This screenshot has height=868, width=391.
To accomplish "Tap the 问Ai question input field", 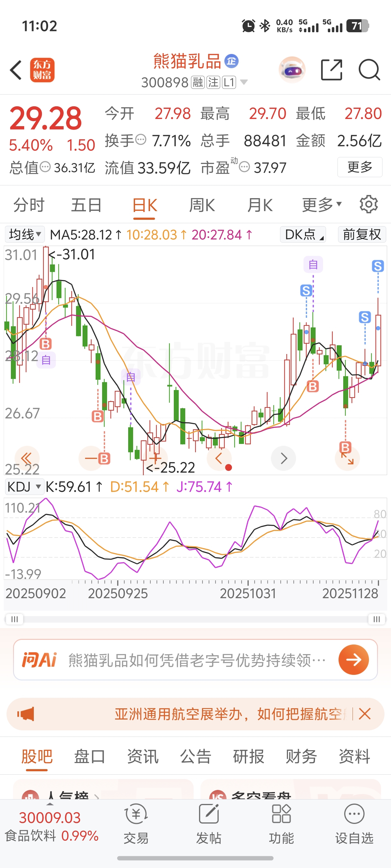I will [x=196, y=660].
